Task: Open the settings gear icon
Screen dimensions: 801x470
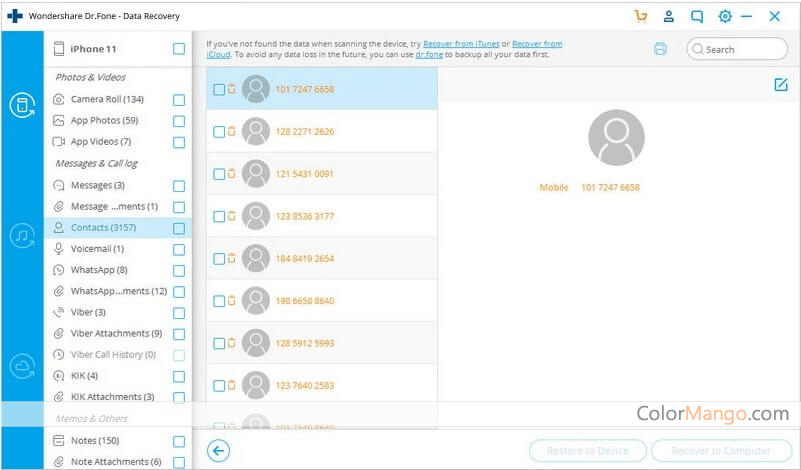Action: coord(725,16)
